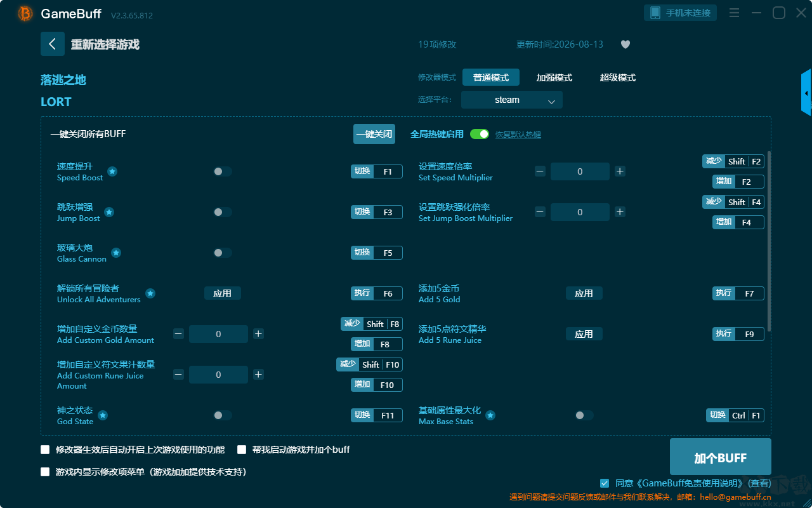Check auto-enable last used functions checkbox
The height and width of the screenshot is (508, 812).
click(45, 450)
